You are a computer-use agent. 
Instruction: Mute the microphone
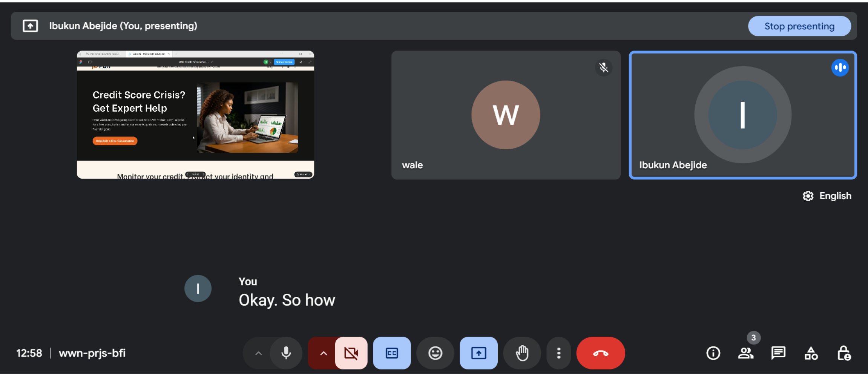pyautogui.click(x=286, y=353)
